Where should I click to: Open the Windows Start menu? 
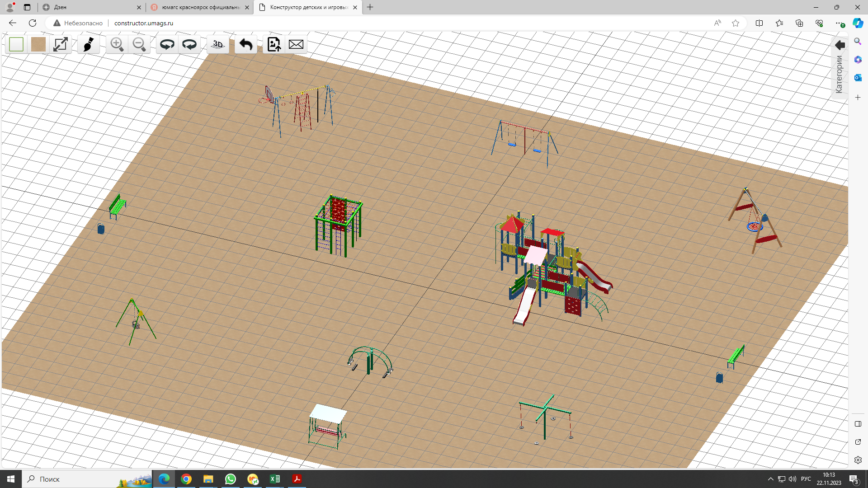pyautogui.click(x=11, y=479)
